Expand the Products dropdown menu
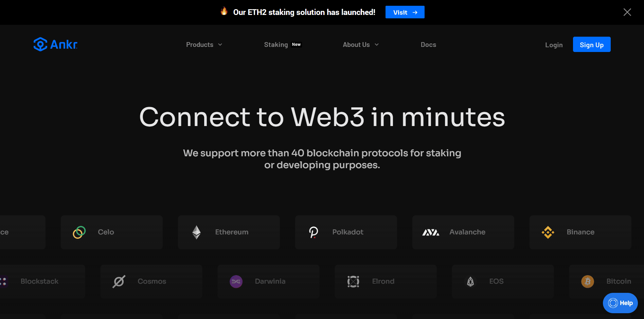Viewport: 644px width, 319px height. click(204, 45)
